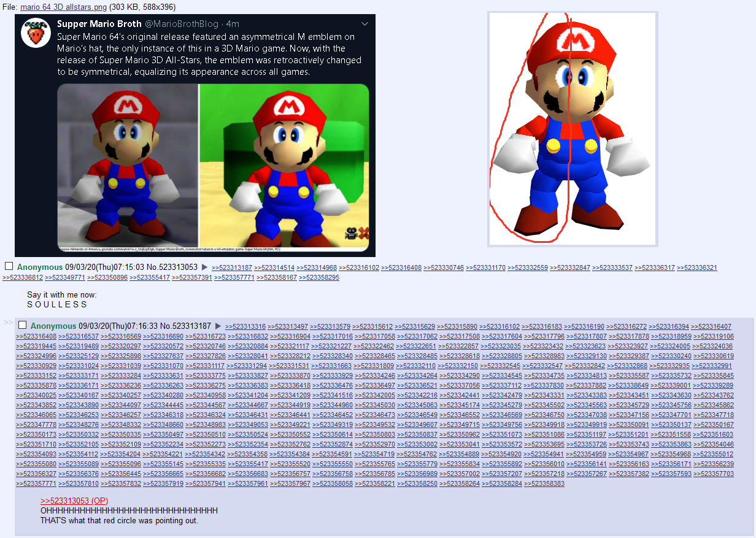Open post menu arrow beside No.523313187

tap(218, 326)
